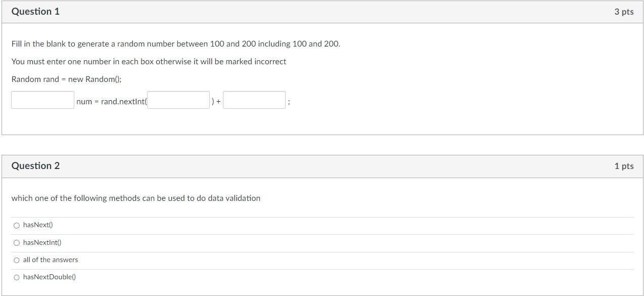Click the "Fill in the blank" instruction sentence
The image size is (644, 296).
(x=176, y=44)
